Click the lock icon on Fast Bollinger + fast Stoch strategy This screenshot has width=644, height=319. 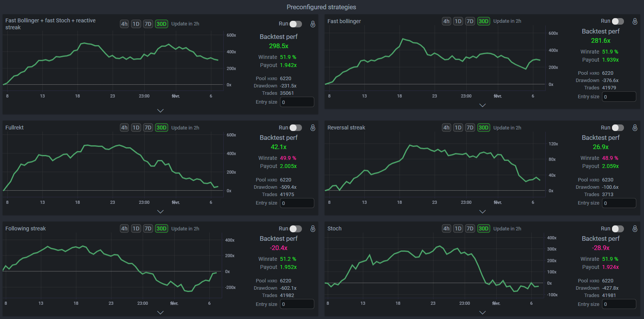313,24
